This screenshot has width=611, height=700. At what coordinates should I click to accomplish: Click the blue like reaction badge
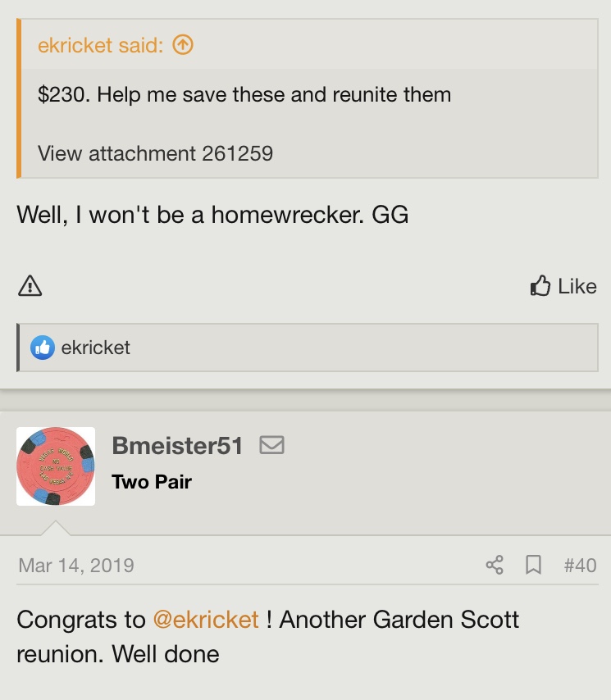click(42, 348)
